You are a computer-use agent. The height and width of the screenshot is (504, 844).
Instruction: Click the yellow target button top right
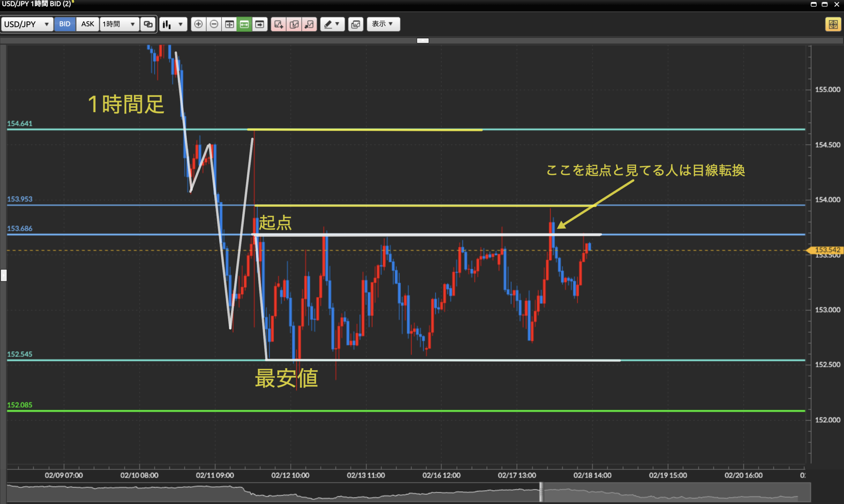coord(832,24)
